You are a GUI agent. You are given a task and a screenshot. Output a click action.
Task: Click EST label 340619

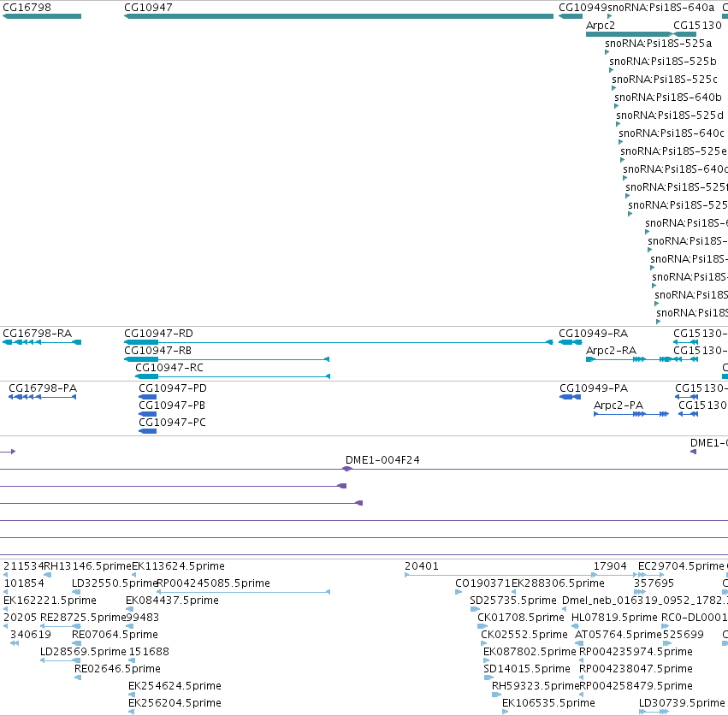pos(31,635)
